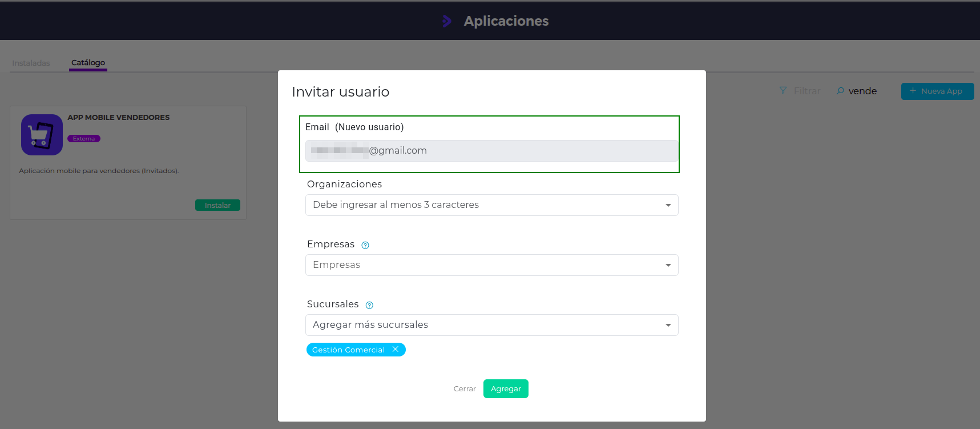Click the Instalar button on the app card
The image size is (980, 429).
point(217,205)
